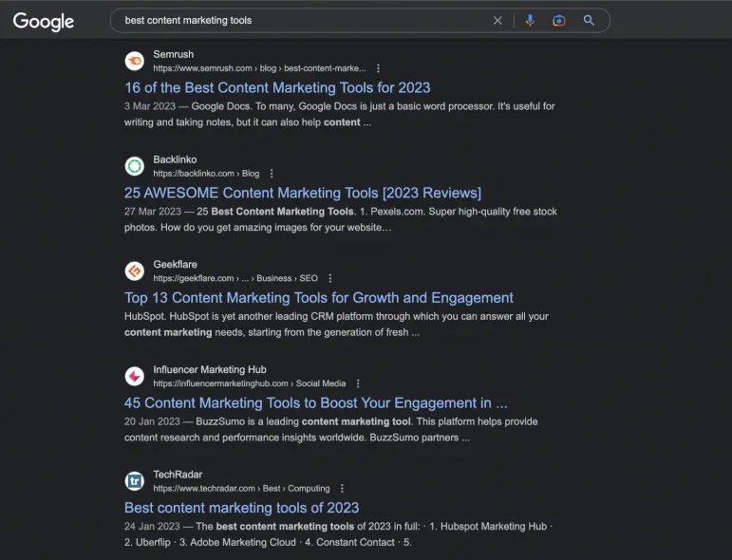Start voice search with microphone icon

[x=530, y=21]
